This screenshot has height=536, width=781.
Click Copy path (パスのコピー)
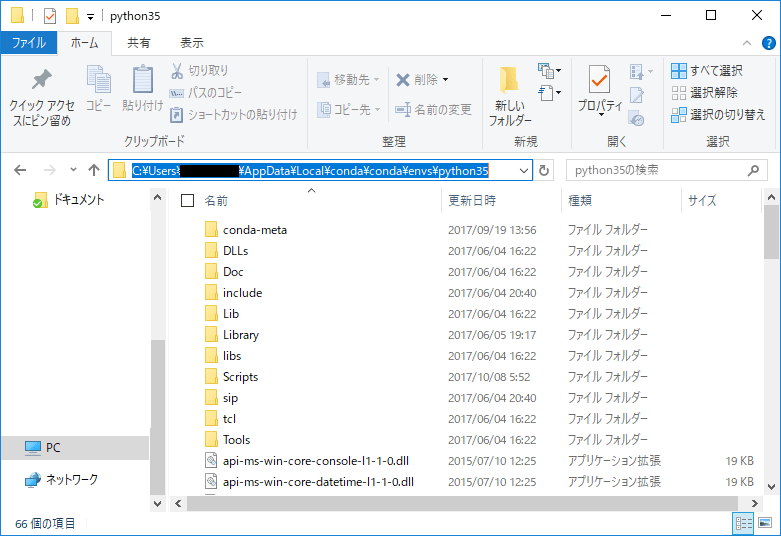[206, 93]
